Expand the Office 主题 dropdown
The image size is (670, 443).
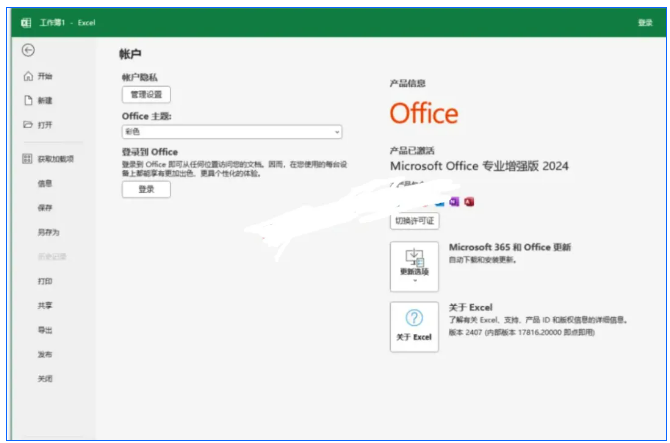pyautogui.click(x=232, y=132)
